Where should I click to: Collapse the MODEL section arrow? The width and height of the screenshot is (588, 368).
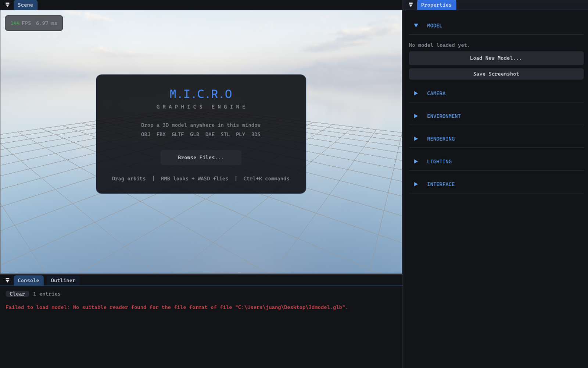416,25
